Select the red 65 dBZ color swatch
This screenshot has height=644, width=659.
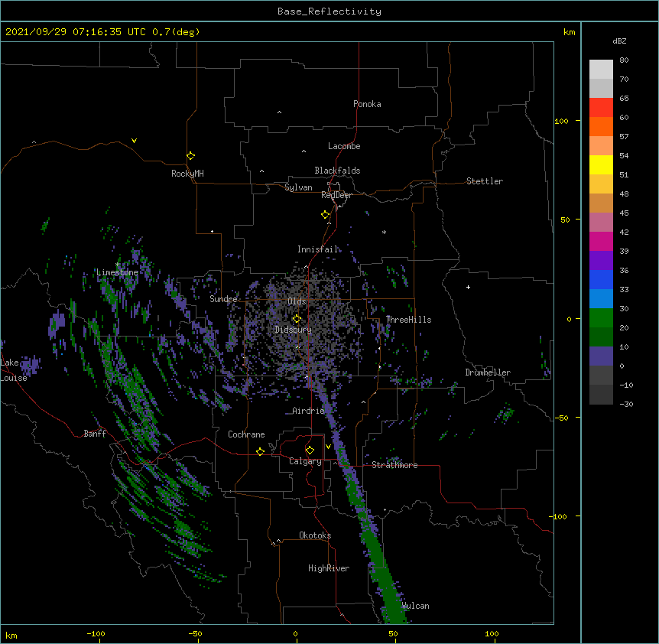click(x=601, y=107)
